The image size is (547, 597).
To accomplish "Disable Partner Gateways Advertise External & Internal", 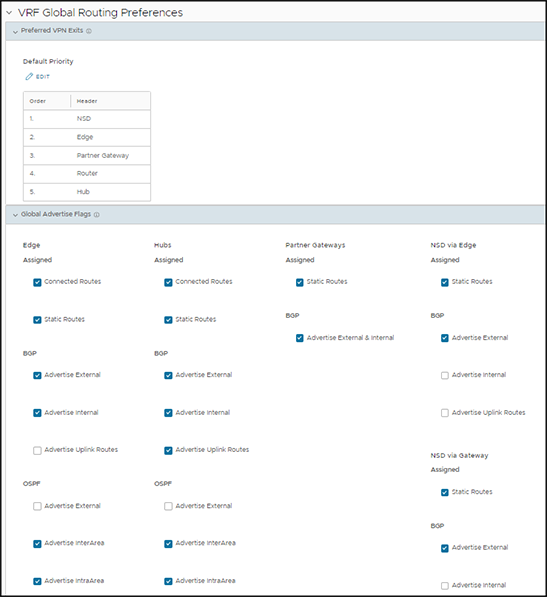I will point(300,338).
